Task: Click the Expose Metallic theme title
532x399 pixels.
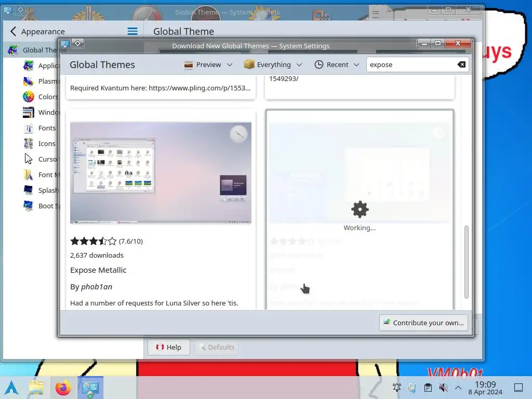Action: click(x=98, y=270)
